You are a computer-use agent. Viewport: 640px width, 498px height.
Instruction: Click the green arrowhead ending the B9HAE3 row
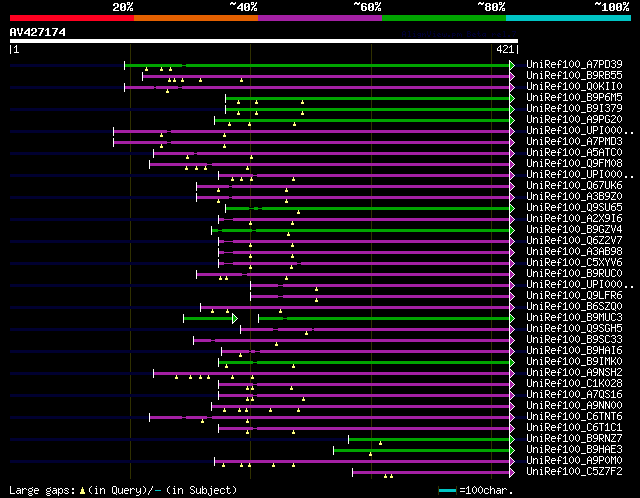coord(512,451)
